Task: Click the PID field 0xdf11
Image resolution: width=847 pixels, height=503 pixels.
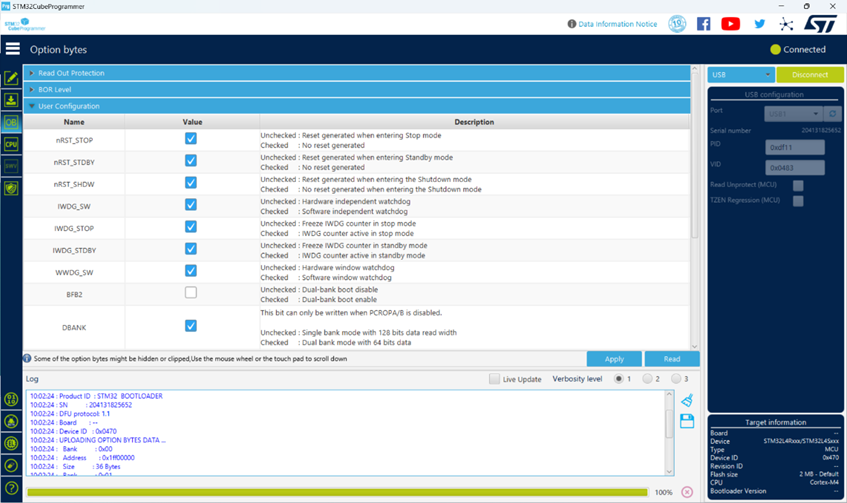Action: (795, 147)
